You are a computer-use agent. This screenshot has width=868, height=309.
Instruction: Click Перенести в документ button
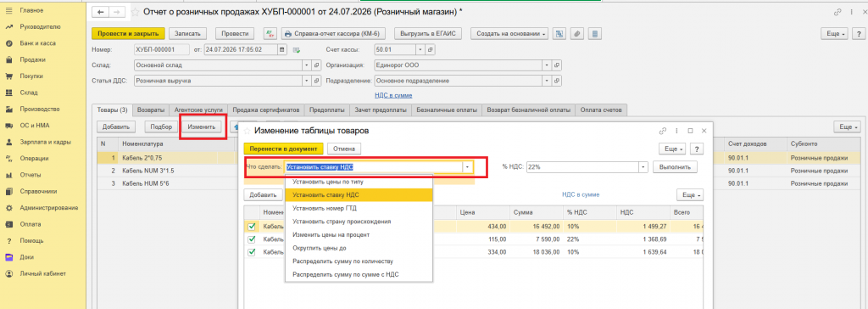(283, 149)
